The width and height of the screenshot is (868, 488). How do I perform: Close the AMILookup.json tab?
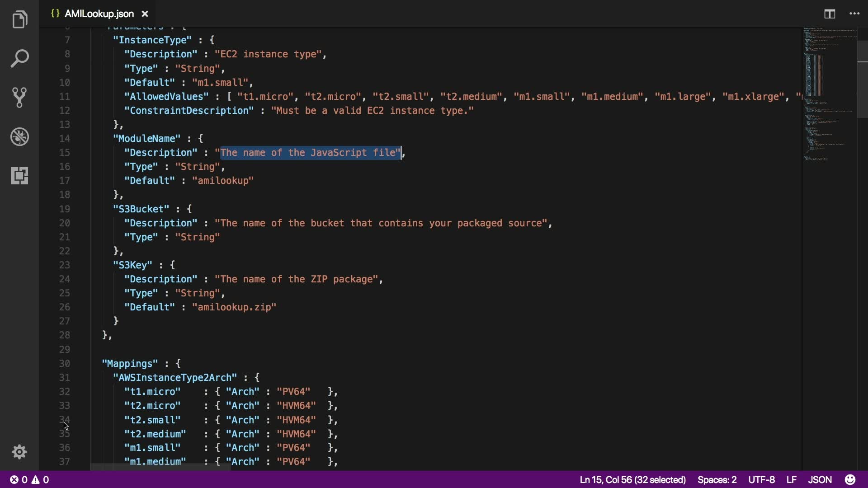(x=145, y=14)
